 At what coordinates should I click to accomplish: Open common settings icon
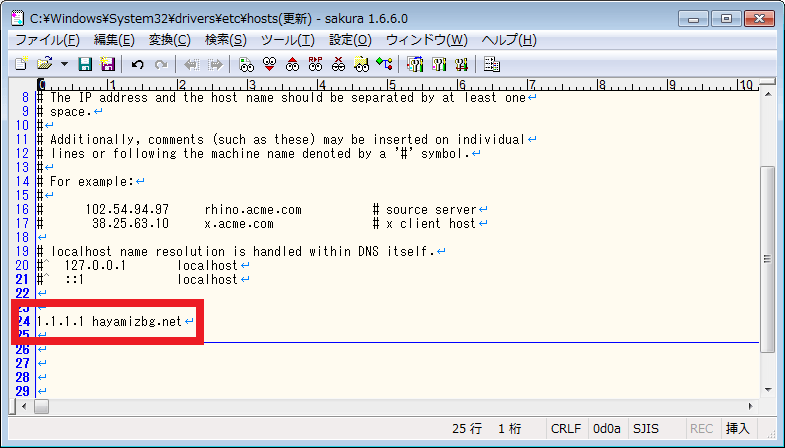pyautogui.click(x=461, y=64)
